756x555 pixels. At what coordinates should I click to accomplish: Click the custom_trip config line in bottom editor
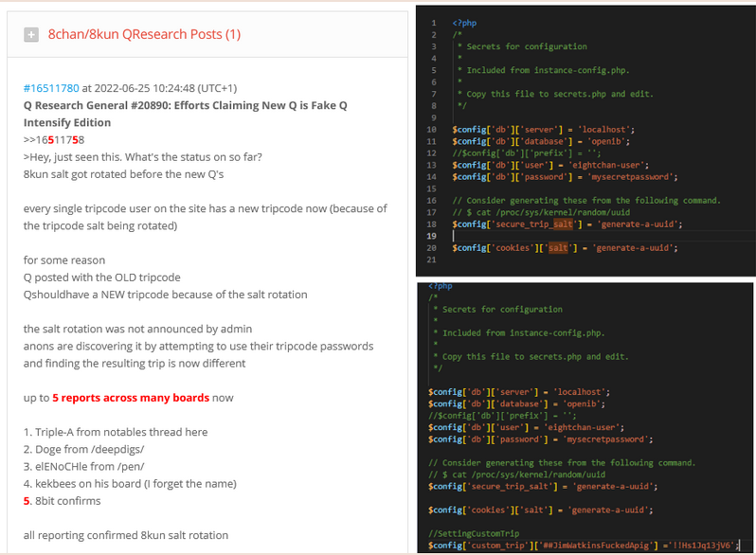click(x=584, y=546)
